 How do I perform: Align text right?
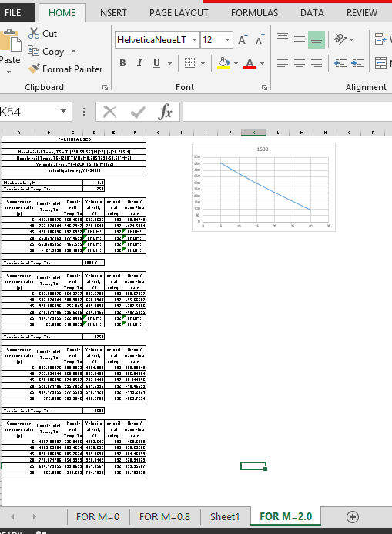[x=317, y=63]
